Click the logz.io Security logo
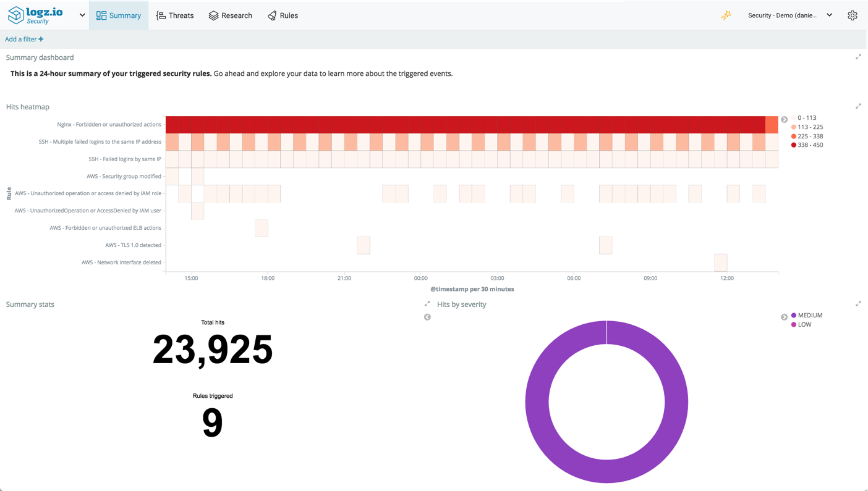The image size is (868, 491). coord(35,15)
